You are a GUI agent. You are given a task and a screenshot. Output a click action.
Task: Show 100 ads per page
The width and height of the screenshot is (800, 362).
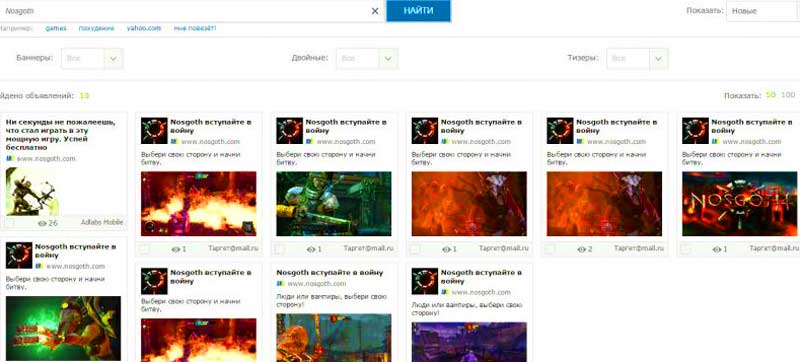(x=788, y=95)
